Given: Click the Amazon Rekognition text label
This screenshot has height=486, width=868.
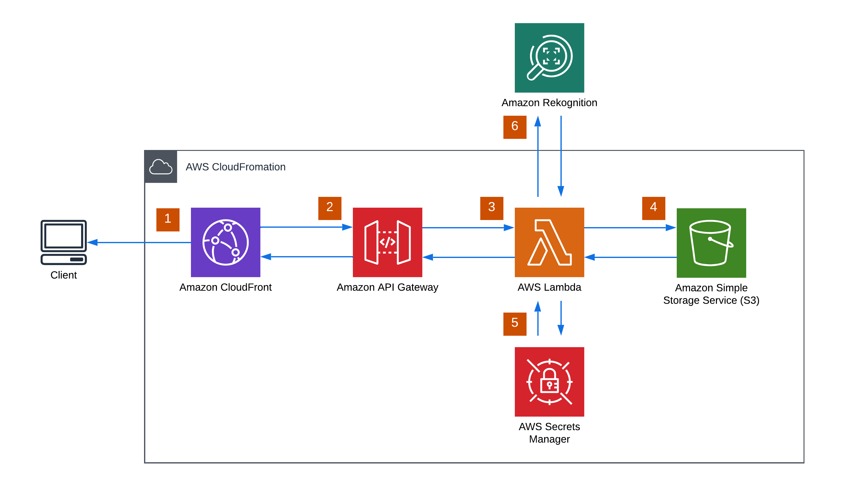Looking at the screenshot, I should (549, 102).
